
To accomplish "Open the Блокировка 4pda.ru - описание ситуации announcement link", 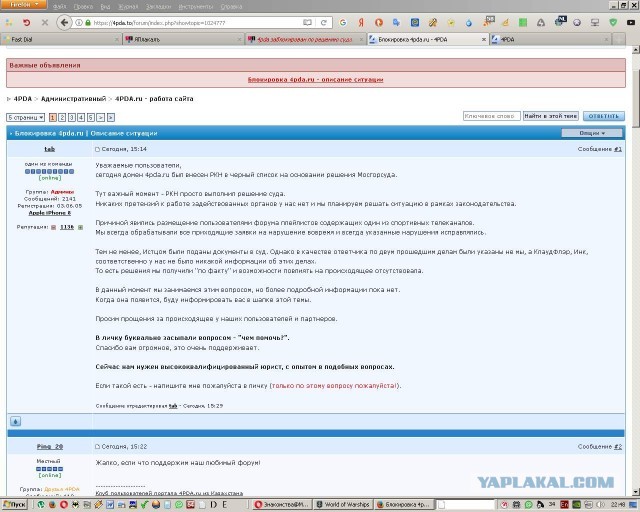I will (316, 80).
